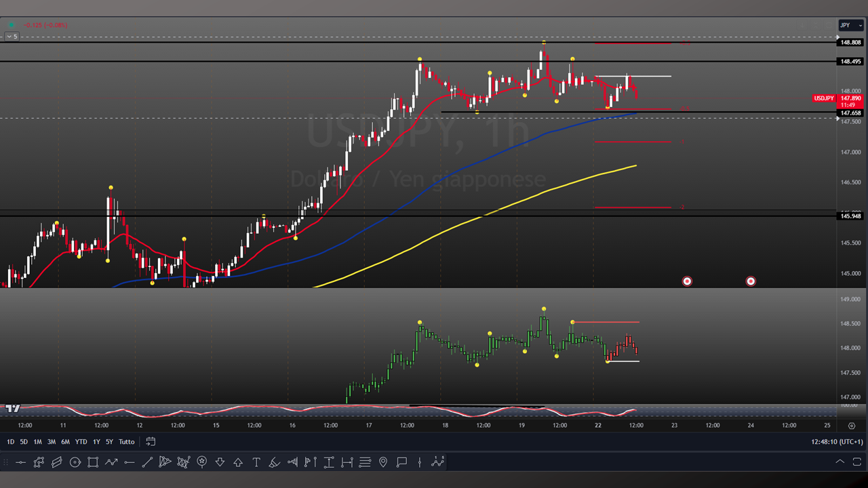This screenshot has height=488, width=868.
Task: Click the second economic event marker
Action: coord(751,281)
